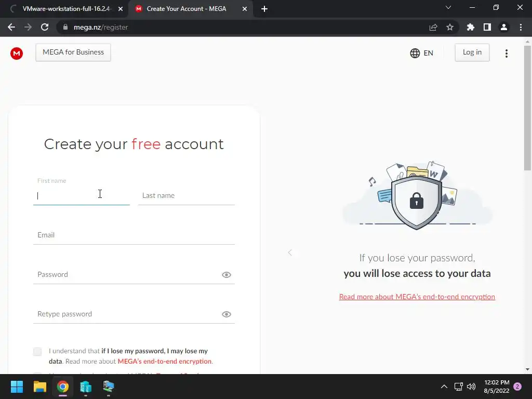Click the browser forward arrow
This screenshot has width=532, height=399.
(28, 27)
